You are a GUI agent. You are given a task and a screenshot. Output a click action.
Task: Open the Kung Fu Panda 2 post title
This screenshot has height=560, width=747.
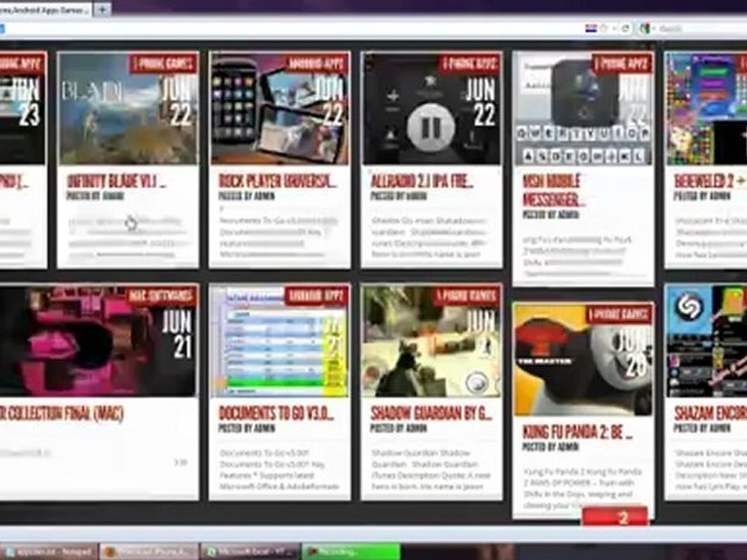[x=577, y=432]
